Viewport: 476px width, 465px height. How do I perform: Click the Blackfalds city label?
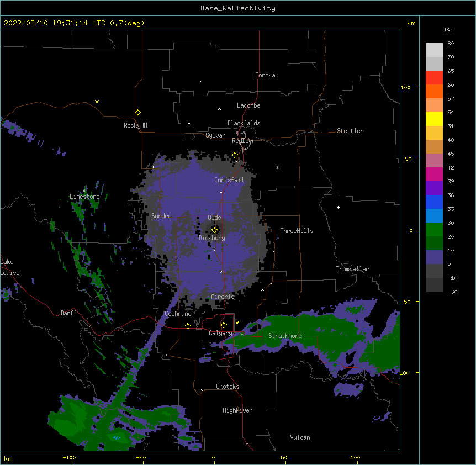tap(244, 123)
